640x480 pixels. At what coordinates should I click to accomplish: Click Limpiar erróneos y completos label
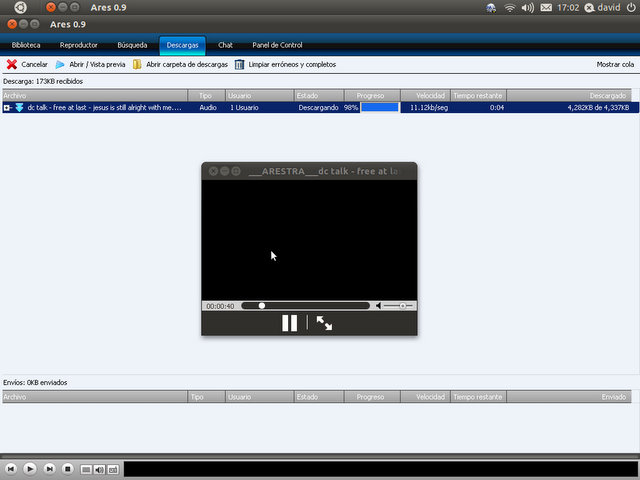pos(292,64)
